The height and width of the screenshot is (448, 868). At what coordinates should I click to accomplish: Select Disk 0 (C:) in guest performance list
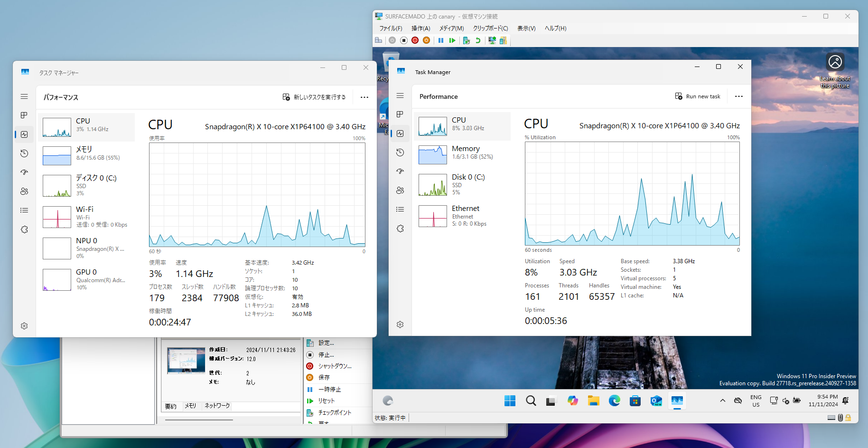[x=462, y=184]
